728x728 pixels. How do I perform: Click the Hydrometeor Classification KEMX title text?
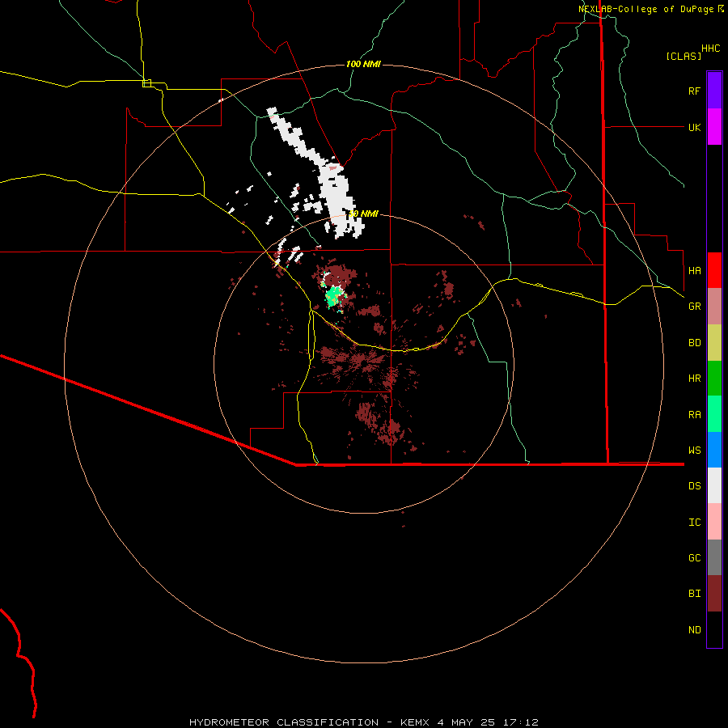(x=363, y=722)
